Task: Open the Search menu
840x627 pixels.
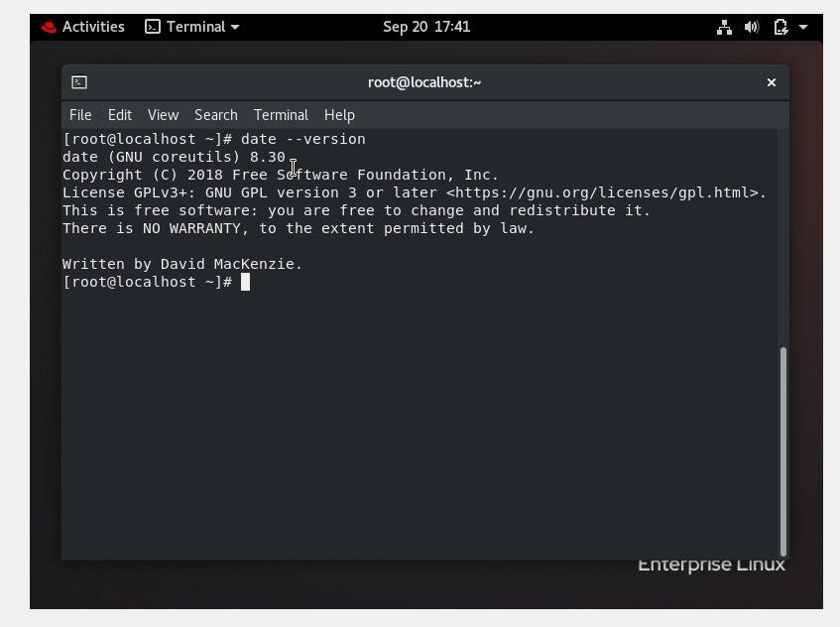Action: (215, 114)
